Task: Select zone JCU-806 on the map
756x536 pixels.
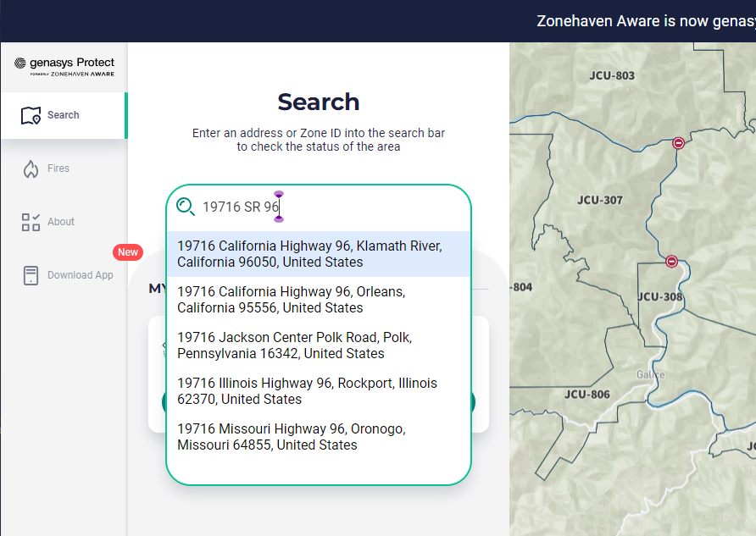Action: (x=587, y=395)
